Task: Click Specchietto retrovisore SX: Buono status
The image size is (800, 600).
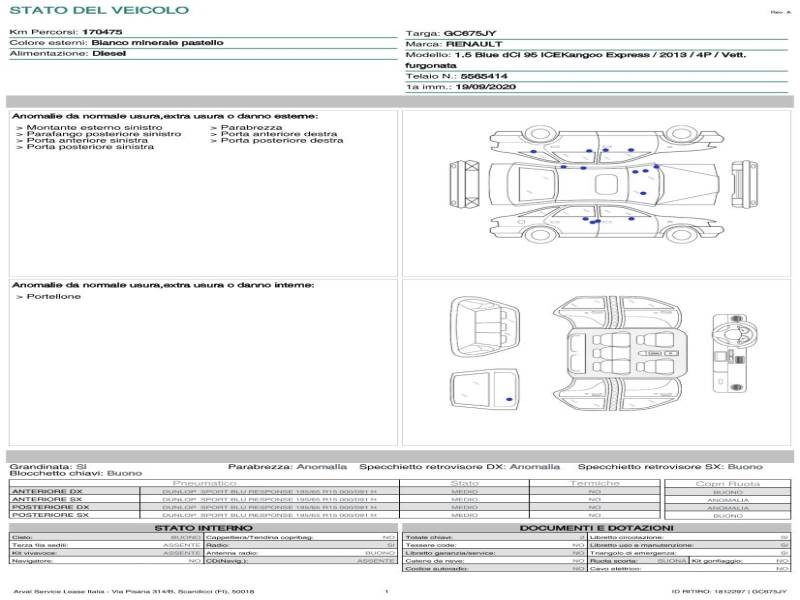Action: [x=670, y=467]
